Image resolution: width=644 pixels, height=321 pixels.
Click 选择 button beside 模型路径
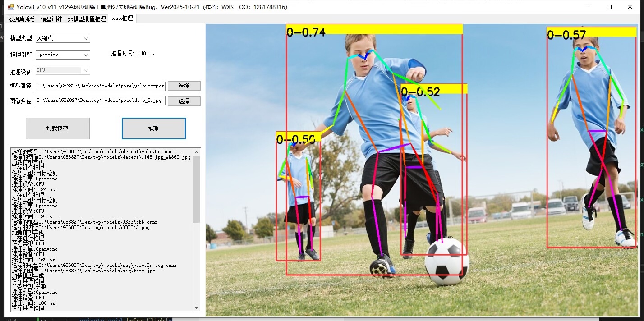coord(184,86)
